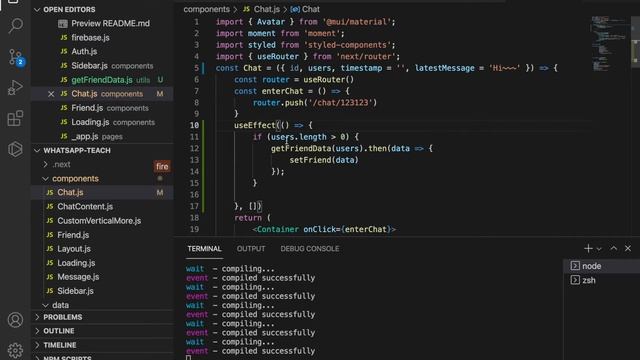Open Sidebar.js components in open editors
The width and height of the screenshot is (640, 360).
(x=102, y=66)
